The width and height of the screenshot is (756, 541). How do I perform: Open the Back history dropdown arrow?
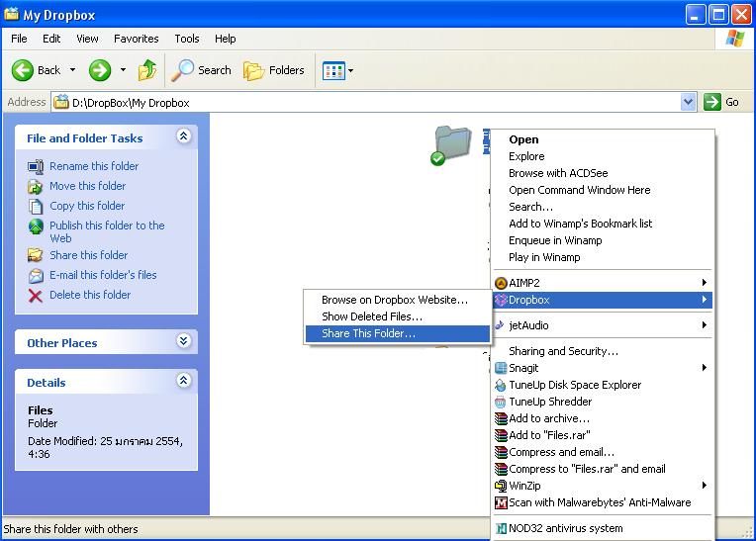tap(72, 70)
